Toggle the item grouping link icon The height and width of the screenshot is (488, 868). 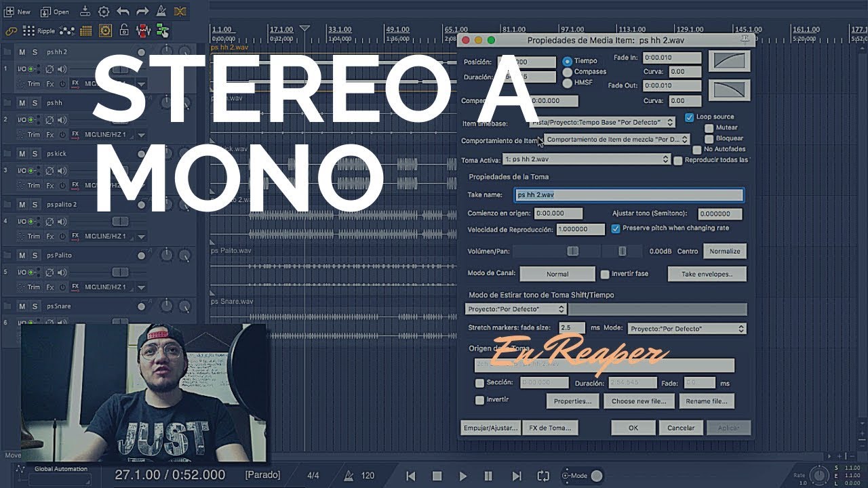10,30
